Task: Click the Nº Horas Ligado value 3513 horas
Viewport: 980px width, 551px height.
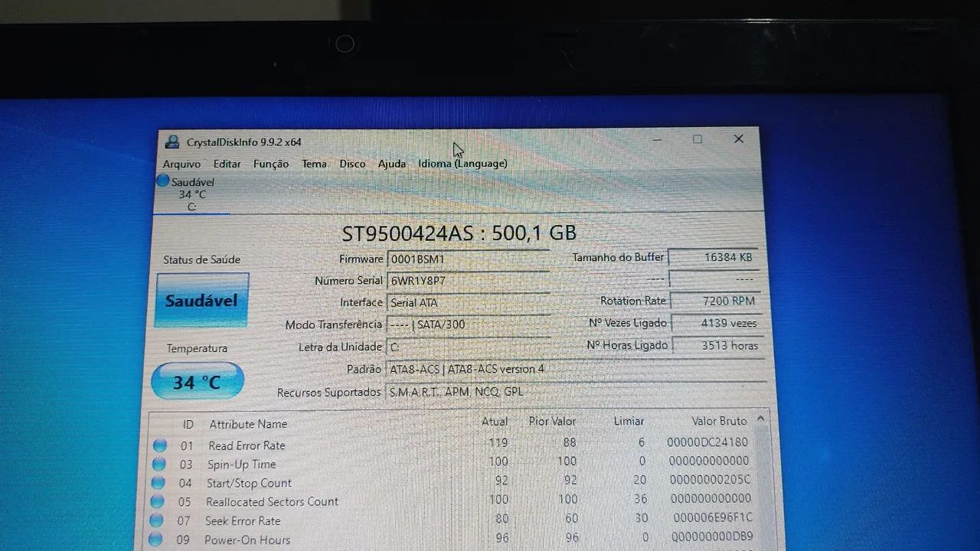Action: click(717, 345)
